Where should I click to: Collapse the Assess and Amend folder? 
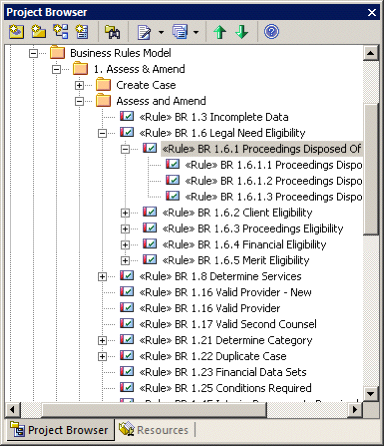[x=79, y=101]
